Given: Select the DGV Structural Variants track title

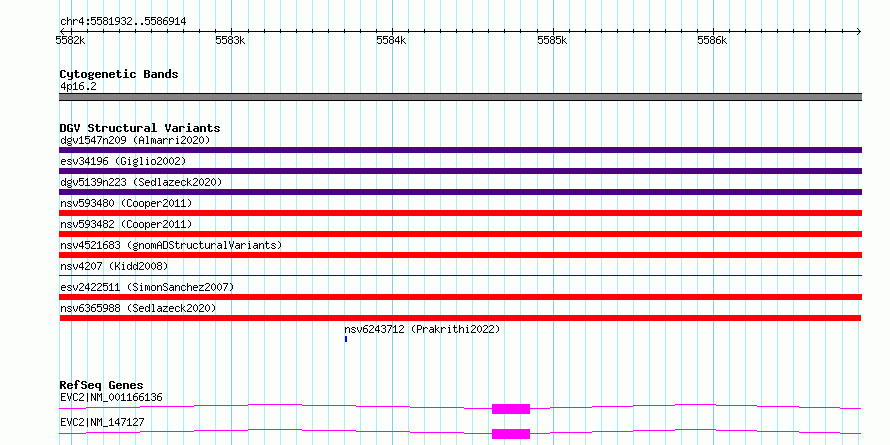Looking at the screenshot, I should click(140, 128).
